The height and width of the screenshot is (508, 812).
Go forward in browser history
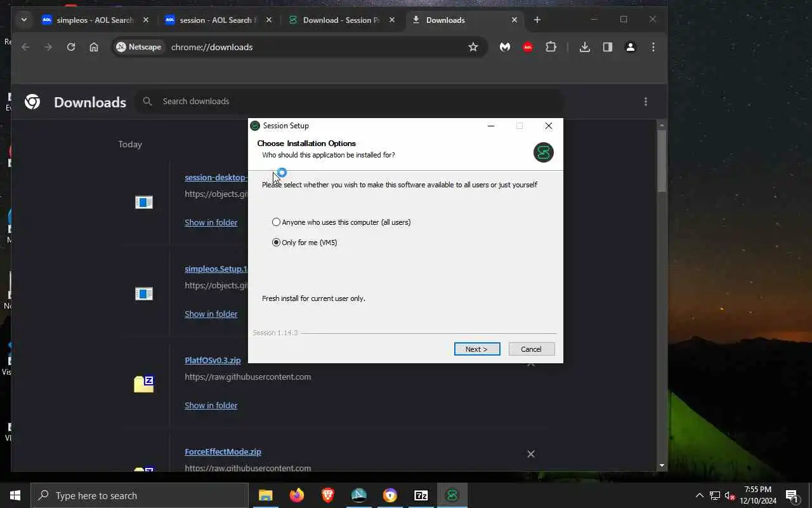(x=48, y=47)
